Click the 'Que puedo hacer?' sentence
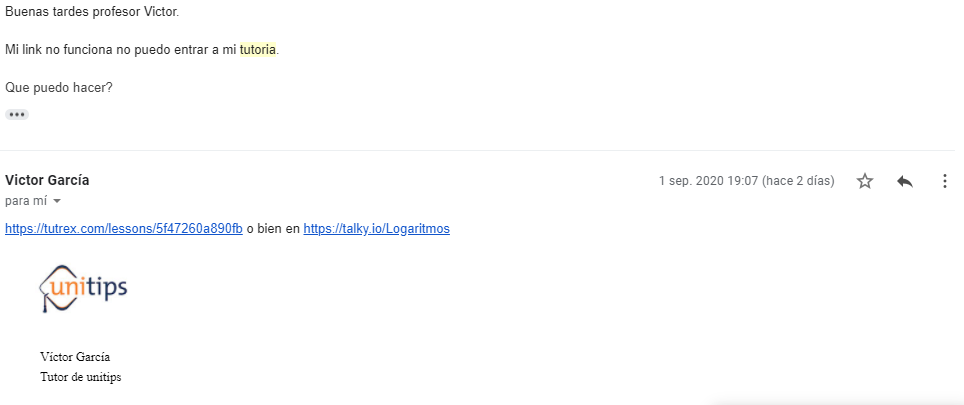 (x=59, y=88)
